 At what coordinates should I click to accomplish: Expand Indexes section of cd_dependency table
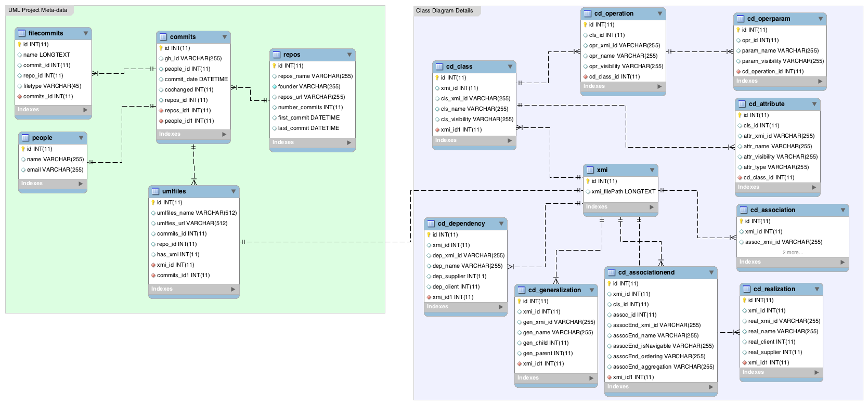(x=501, y=307)
